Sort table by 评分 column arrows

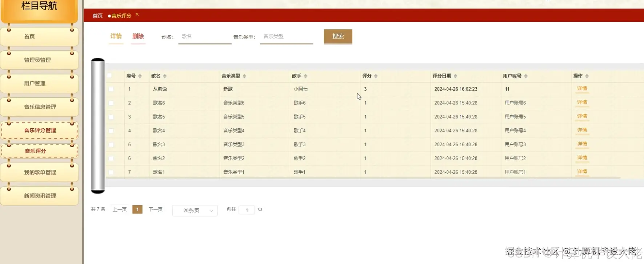coord(376,76)
